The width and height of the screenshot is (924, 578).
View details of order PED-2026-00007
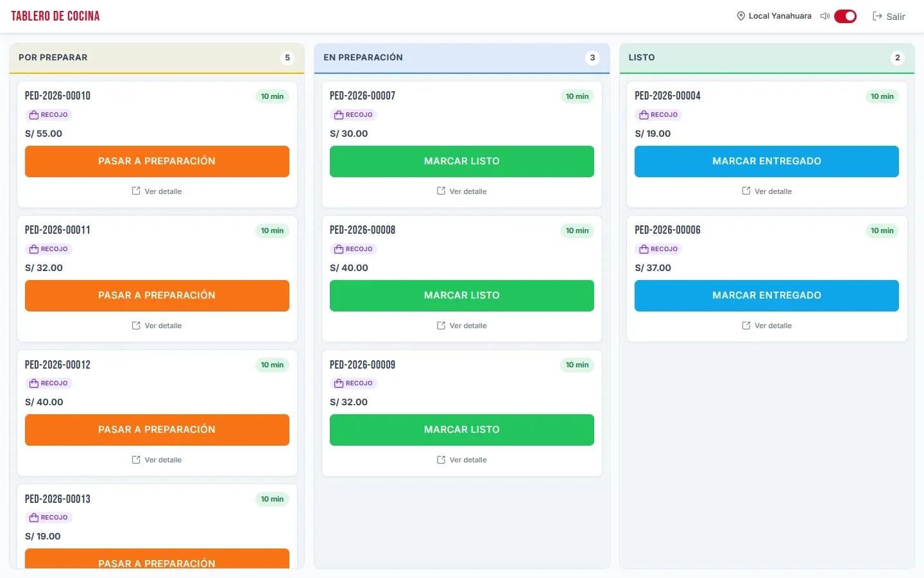(462, 191)
